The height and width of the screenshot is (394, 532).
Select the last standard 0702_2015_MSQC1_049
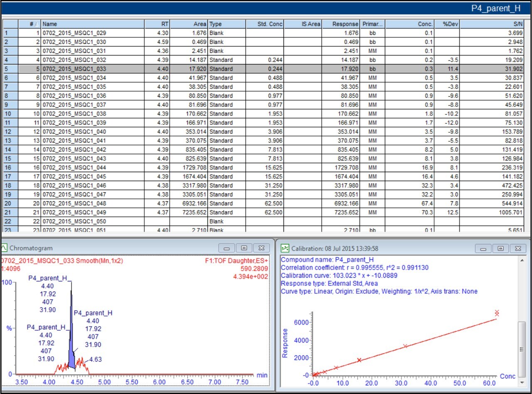[83, 212]
